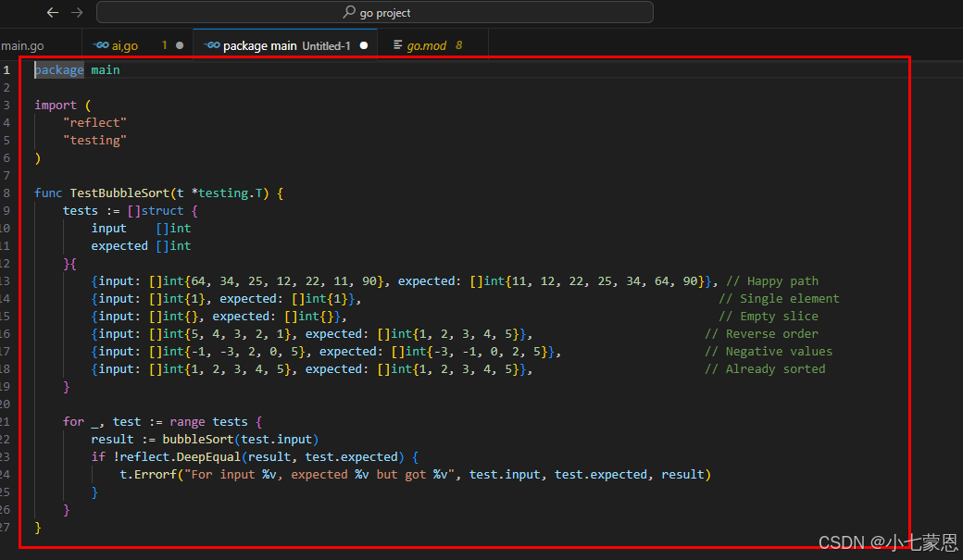963x560 pixels.
Task: Click the Go icon on ai.go tab
Action: (101, 45)
